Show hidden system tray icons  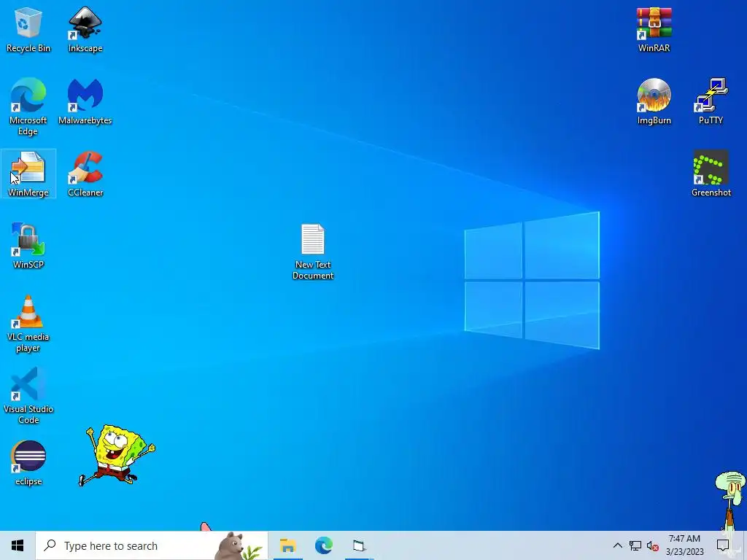click(617, 545)
